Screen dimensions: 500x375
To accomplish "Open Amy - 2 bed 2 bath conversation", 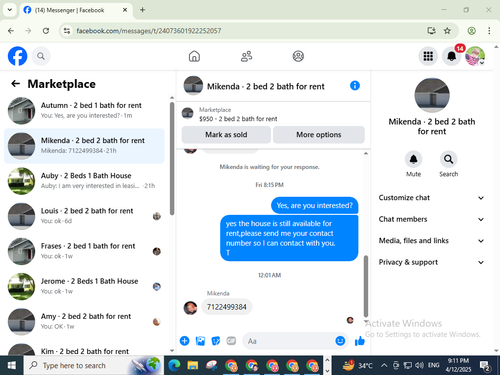I will tap(84, 321).
